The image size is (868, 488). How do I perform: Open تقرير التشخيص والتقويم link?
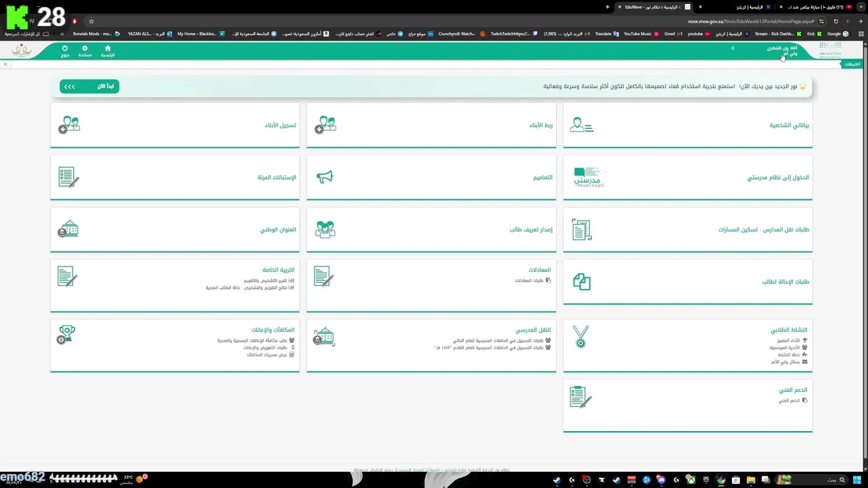[269, 281]
